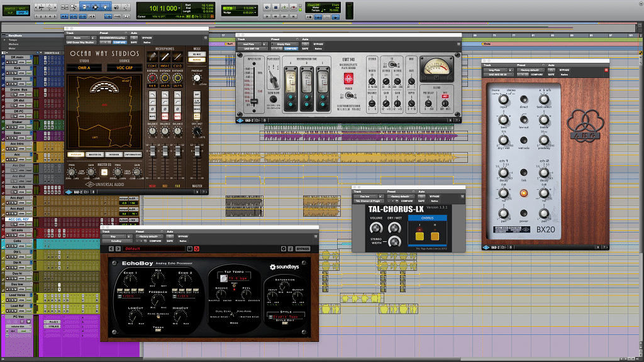Open the Source selector showing VOC GRP

(x=125, y=68)
